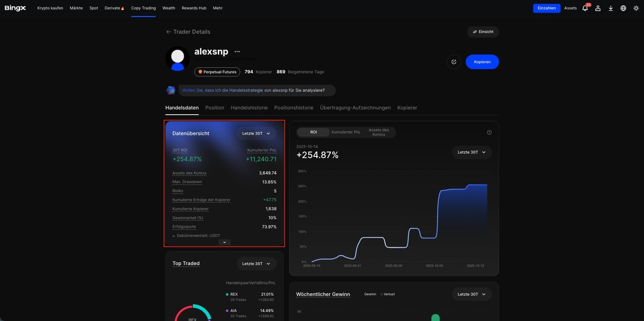Open Letzte 30T dropdown for Wöchentlicher Gewinn
This screenshot has height=321, width=644.
pyautogui.click(x=471, y=294)
